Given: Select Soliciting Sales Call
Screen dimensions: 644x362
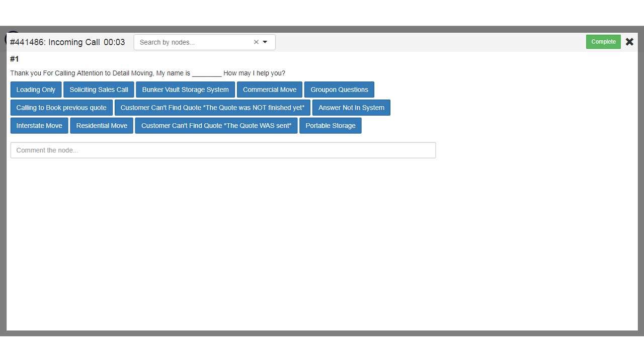Looking at the screenshot, I should [x=99, y=89].
